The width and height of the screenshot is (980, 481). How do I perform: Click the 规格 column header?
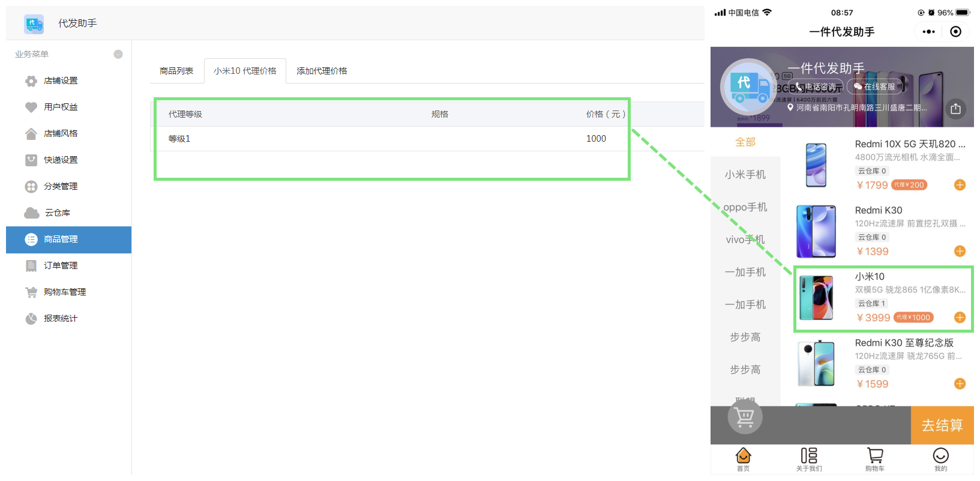pyautogui.click(x=440, y=114)
